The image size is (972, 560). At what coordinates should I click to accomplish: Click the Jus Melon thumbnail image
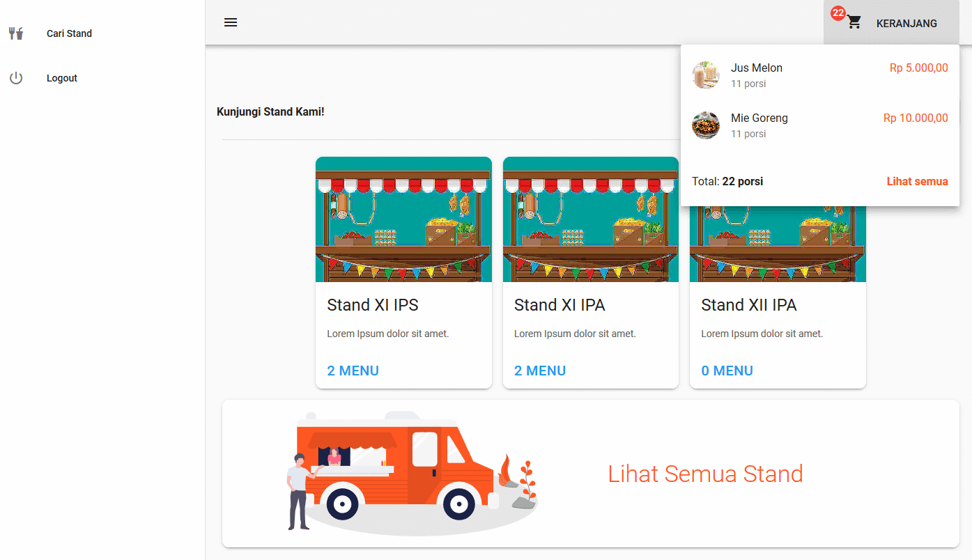click(x=705, y=75)
